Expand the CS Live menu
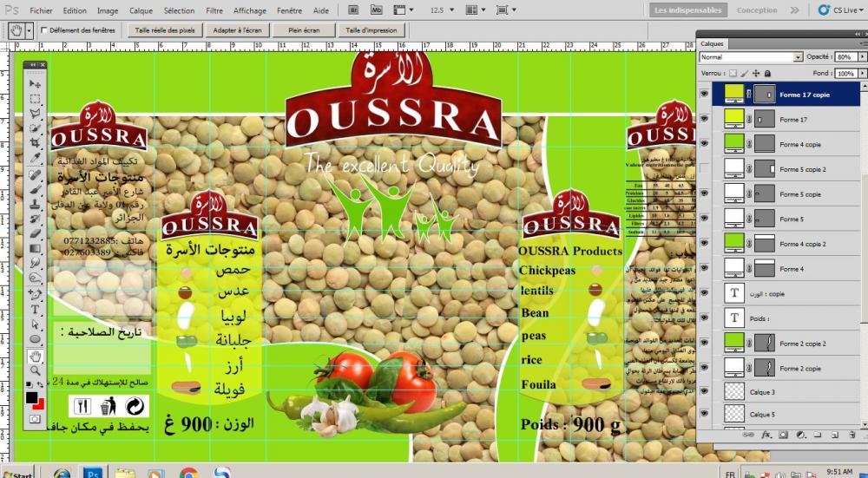Viewport: 868px width, 478px height. (x=841, y=10)
